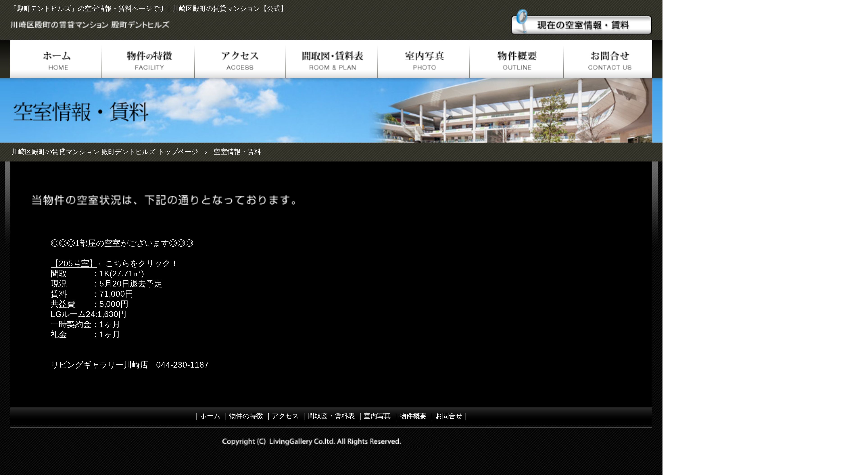Open 物件概要 OUTLINE nav tab
Image resolution: width=868 pixels, height=475 pixels.
click(516, 60)
